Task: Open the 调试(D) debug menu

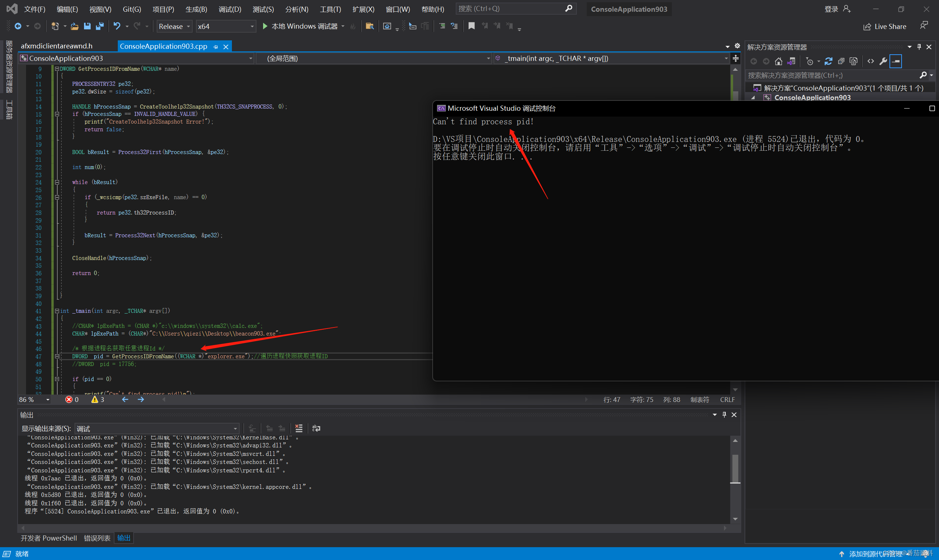Action: 230,9
